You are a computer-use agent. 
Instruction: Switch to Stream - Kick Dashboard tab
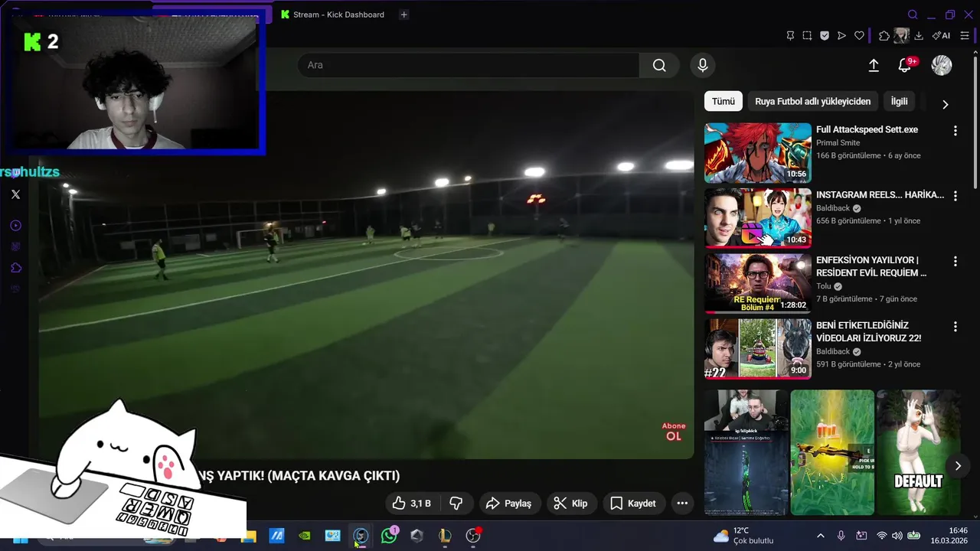point(332,15)
